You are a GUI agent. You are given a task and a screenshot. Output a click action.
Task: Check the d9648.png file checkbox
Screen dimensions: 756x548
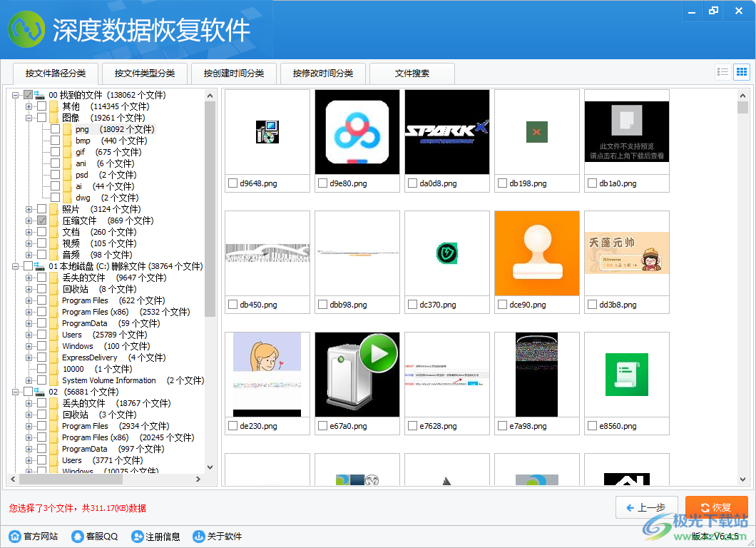pyautogui.click(x=233, y=183)
